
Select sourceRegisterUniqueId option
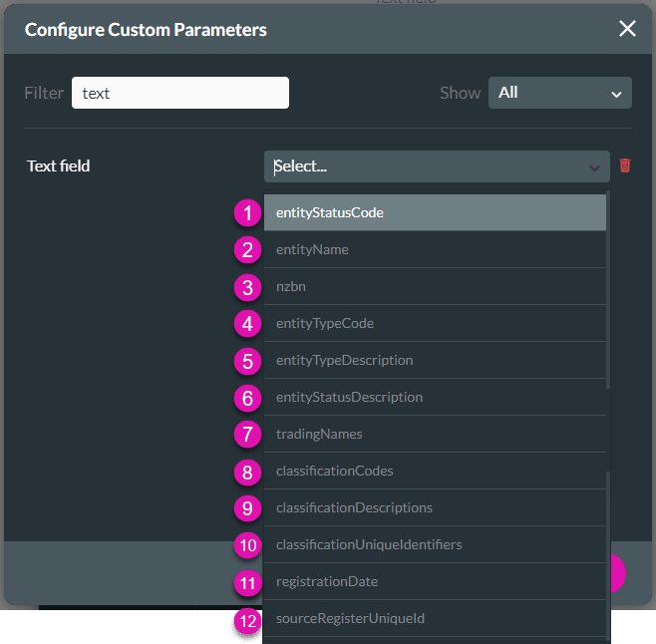[435, 618]
